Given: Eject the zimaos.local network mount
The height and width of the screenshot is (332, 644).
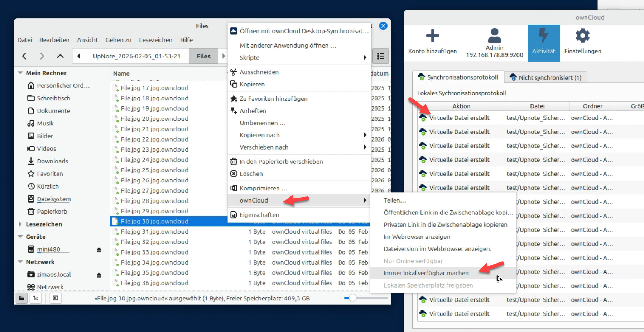Looking at the screenshot, I should coord(99,275).
